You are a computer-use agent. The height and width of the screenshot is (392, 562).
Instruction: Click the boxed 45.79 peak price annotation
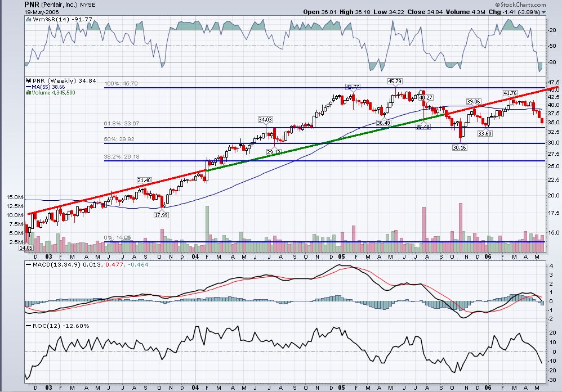[395, 82]
